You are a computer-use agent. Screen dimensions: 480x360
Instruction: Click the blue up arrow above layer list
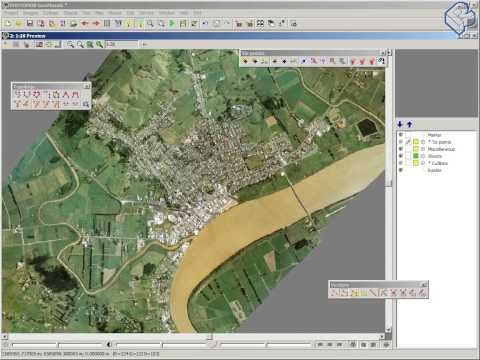(410, 124)
